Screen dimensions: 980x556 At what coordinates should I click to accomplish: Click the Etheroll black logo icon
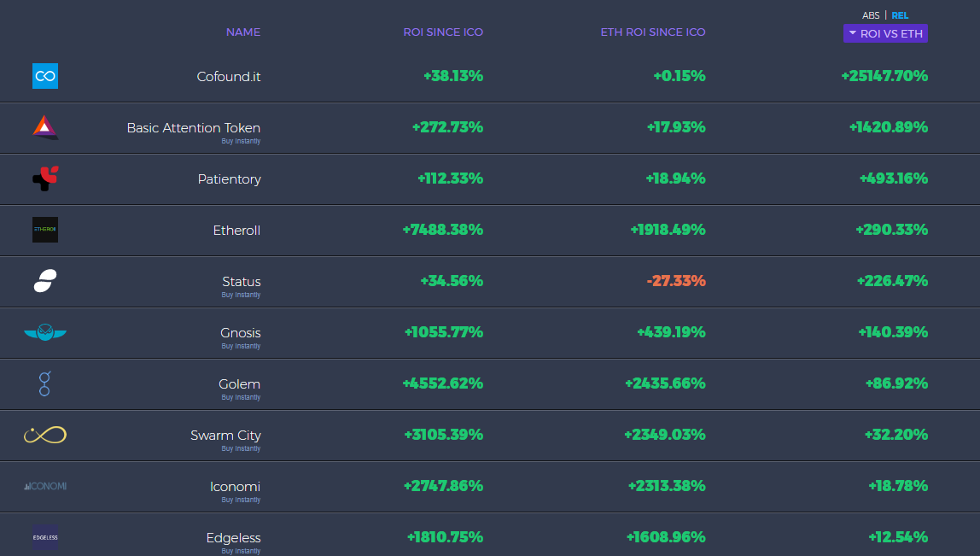point(45,230)
